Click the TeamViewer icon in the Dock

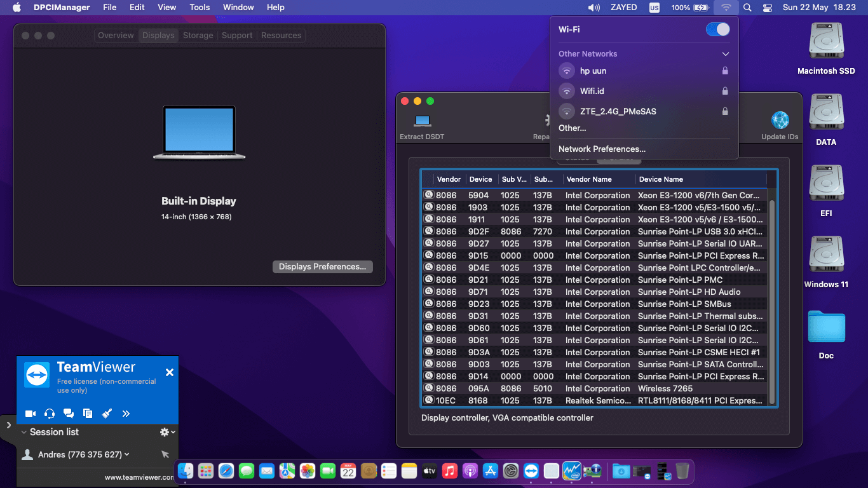[531, 471]
